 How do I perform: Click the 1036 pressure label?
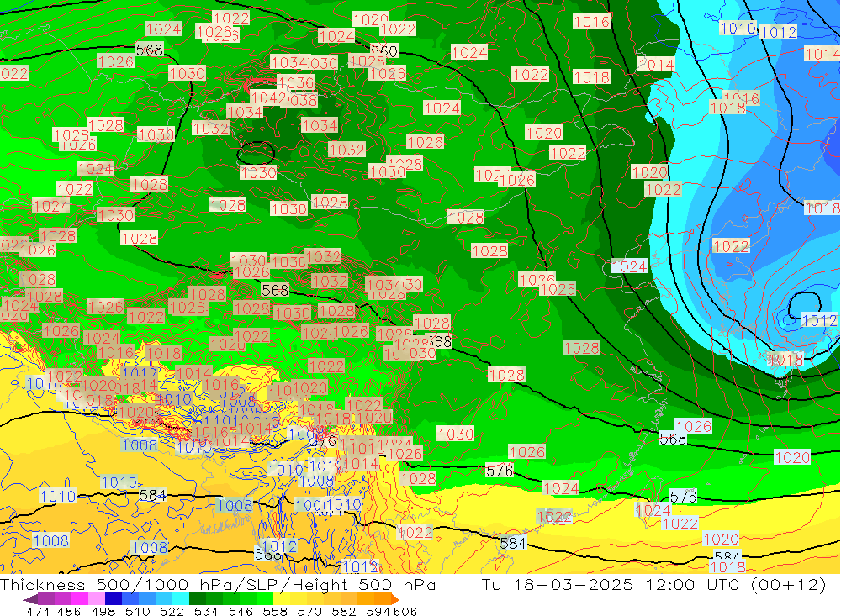tap(295, 82)
